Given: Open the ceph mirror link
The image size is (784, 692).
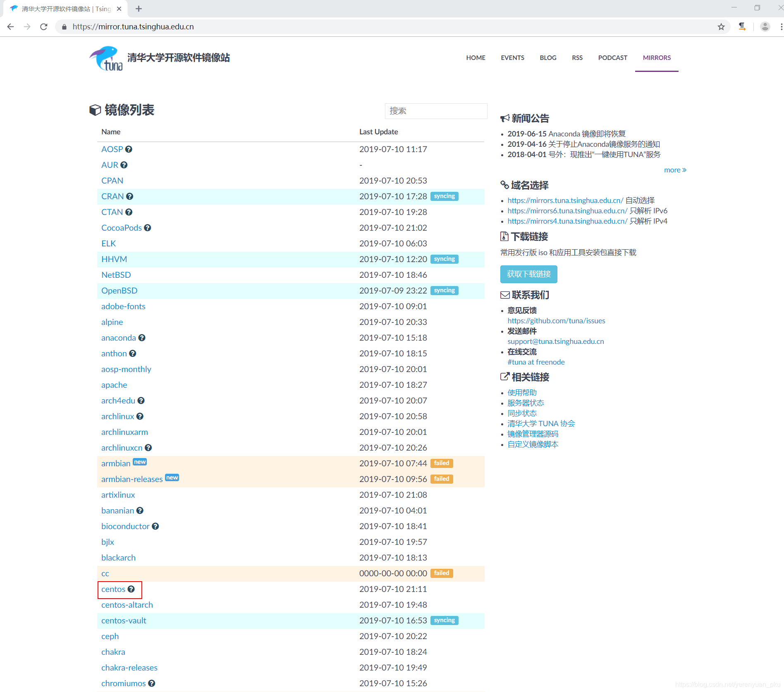Looking at the screenshot, I should 110,636.
